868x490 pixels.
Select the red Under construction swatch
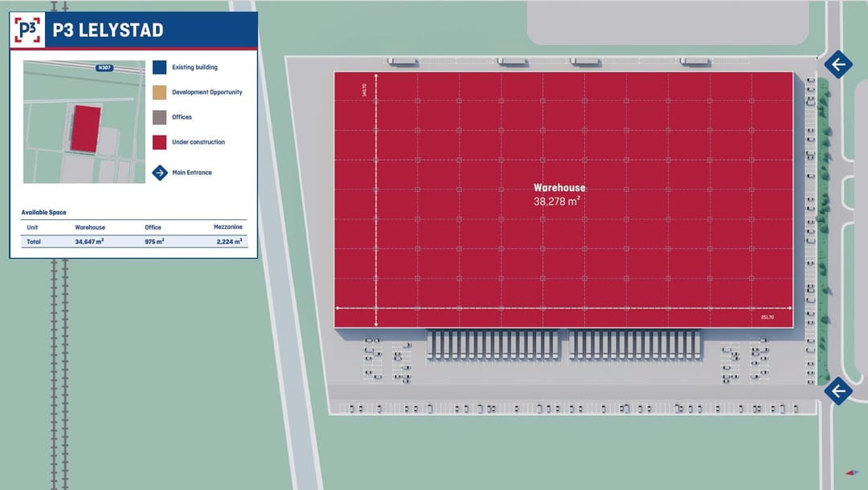pyautogui.click(x=160, y=142)
